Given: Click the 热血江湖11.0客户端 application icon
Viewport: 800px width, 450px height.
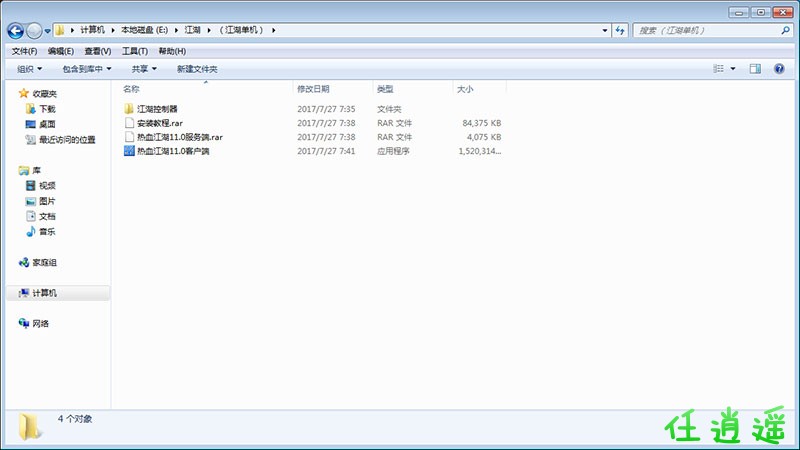Looking at the screenshot, I should [x=129, y=151].
